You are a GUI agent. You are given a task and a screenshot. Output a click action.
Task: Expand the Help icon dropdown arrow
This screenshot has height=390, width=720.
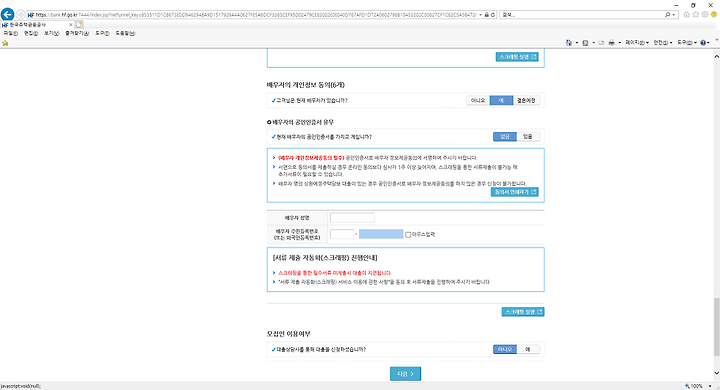(x=709, y=43)
